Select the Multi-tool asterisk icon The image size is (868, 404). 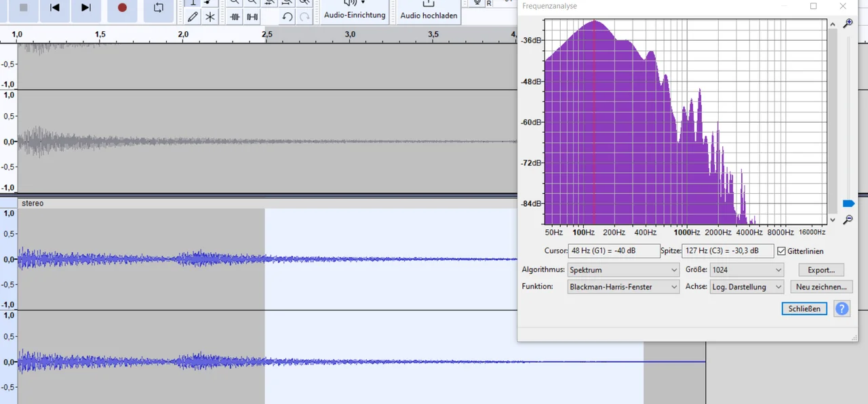[x=210, y=17]
